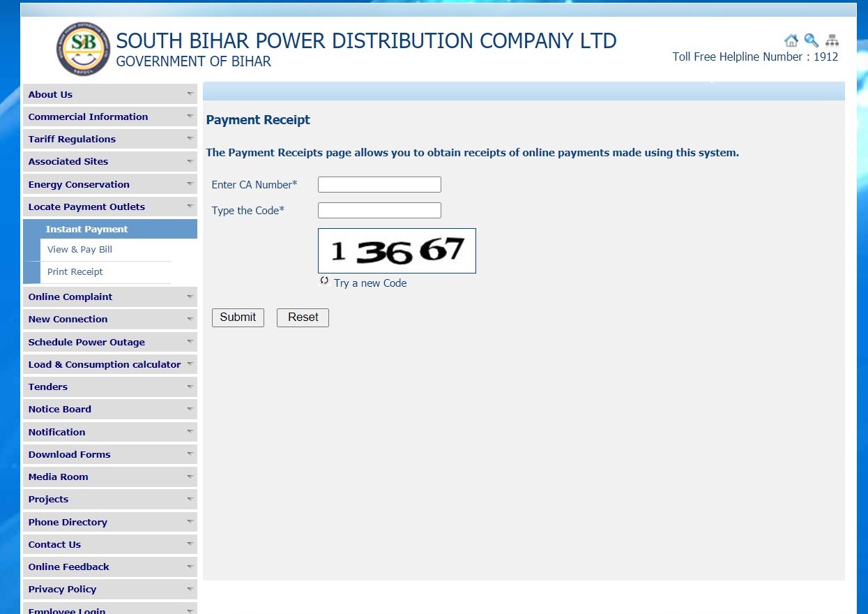Viewport: 868px width, 614px height.
Task: Open the Phone Directory menu
Action: 110,522
